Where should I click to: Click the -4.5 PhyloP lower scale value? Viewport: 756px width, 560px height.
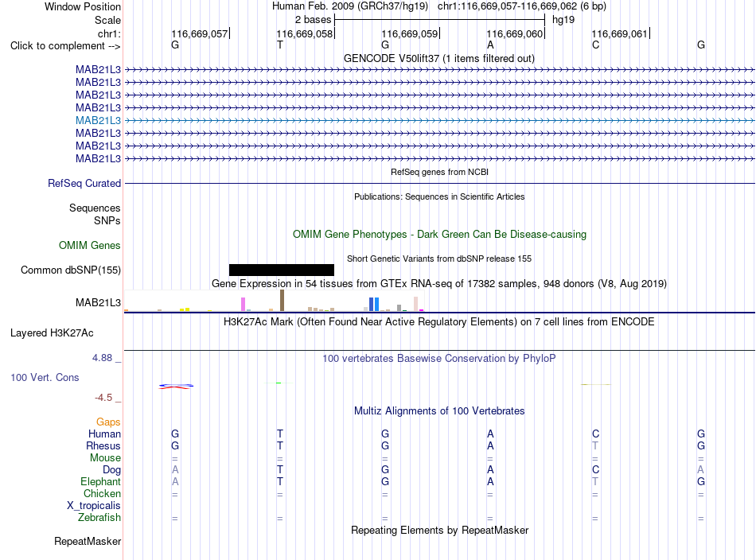103,398
